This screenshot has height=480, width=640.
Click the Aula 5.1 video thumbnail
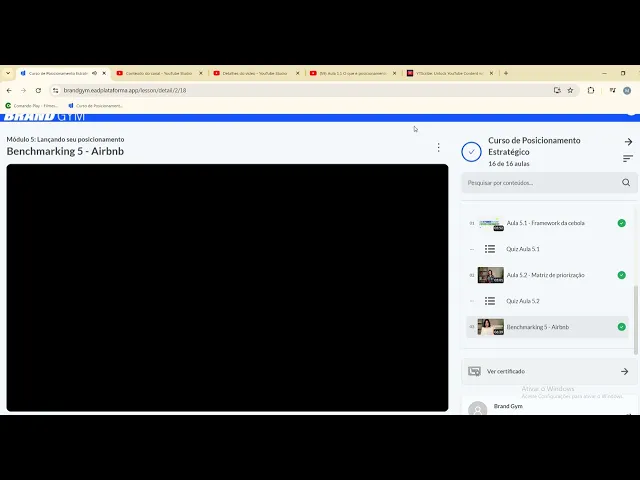coord(491,223)
